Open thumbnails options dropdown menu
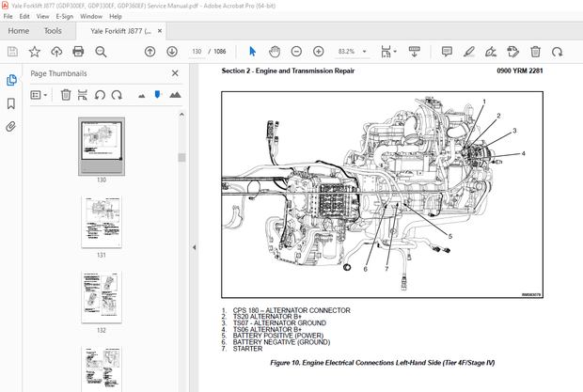The image size is (583, 392). (x=39, y=95)
